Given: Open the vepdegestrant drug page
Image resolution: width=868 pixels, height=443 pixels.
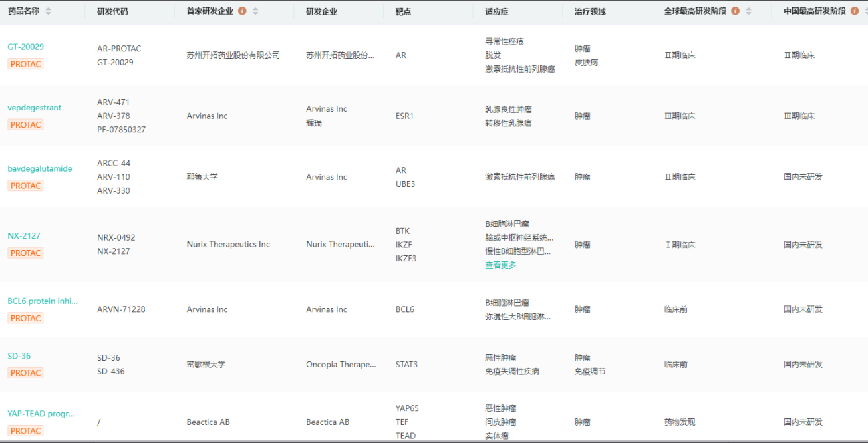Looking at the screenshot, I should pyautogui.click(x=35, y=108).
